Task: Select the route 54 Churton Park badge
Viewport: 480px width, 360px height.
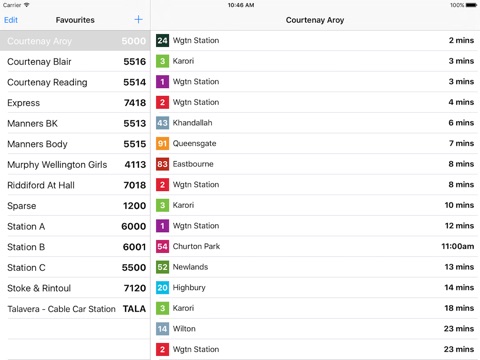Action: pos(162,247)
